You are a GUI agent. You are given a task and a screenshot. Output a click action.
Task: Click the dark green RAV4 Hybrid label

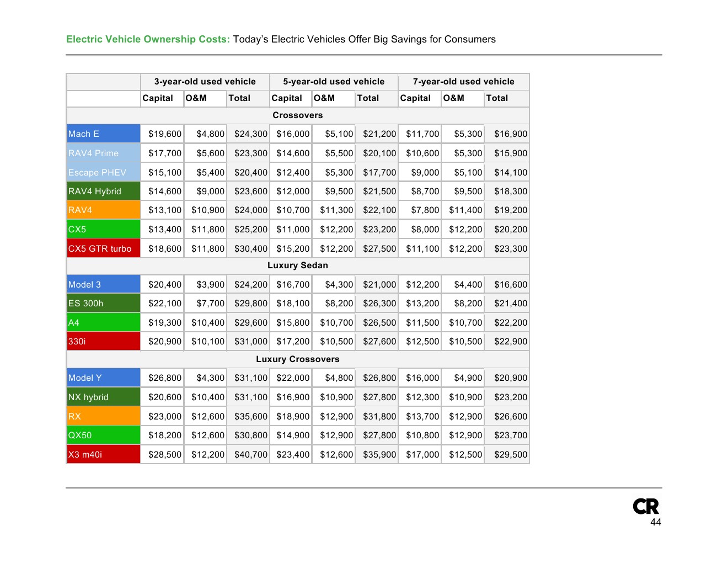(103, 192)
